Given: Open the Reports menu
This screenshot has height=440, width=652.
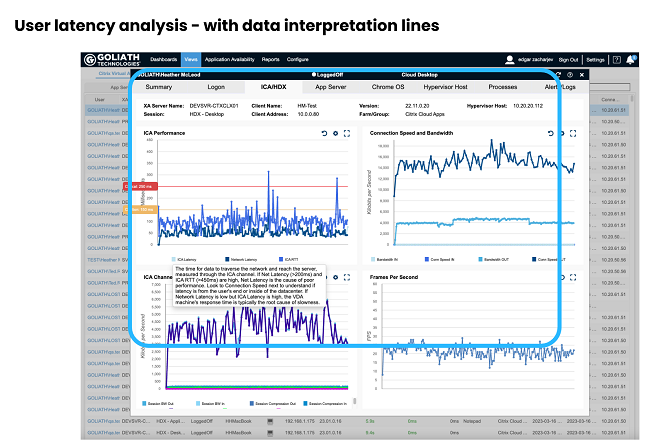Looking at the screenshot, I should (x=271, y=59).
